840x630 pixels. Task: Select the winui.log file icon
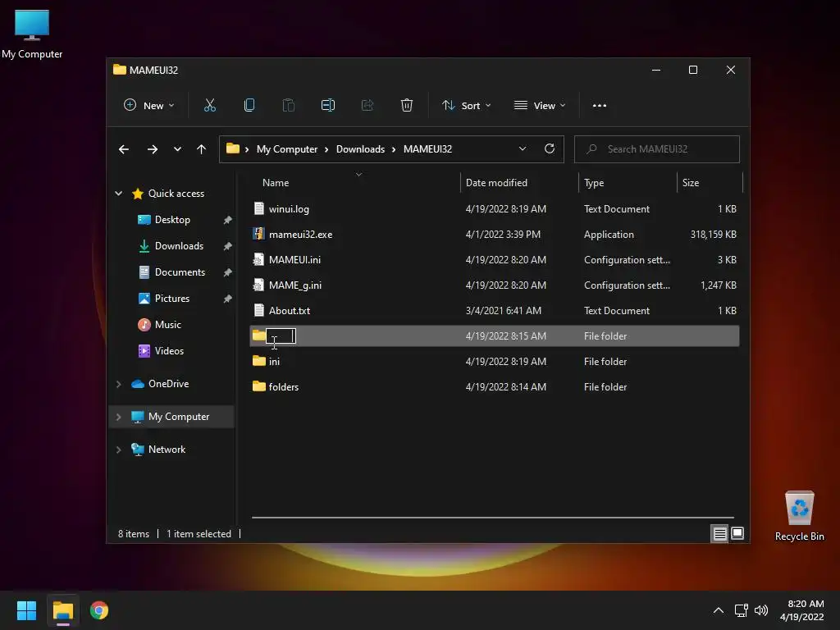coord(258,209)
